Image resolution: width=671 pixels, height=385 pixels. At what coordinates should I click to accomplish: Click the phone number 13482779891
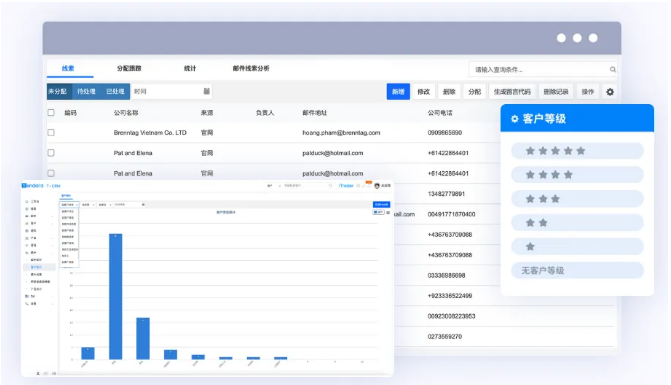446,194
